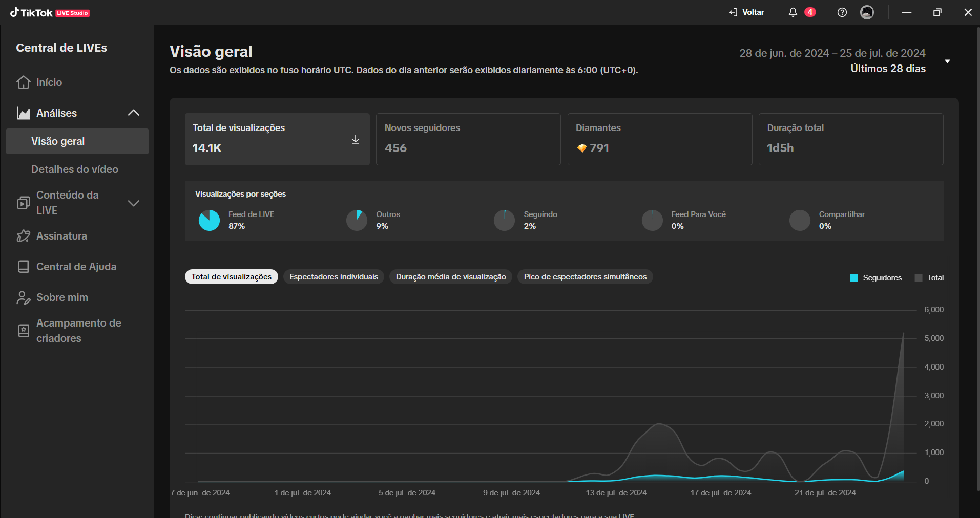Click the Conteúdo da LIVE video icon

[x=24, y=203]
